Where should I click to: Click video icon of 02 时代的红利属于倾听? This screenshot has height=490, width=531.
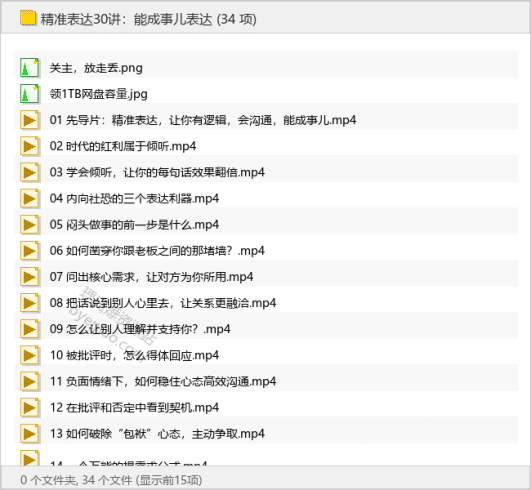click(x=29, y=146)
